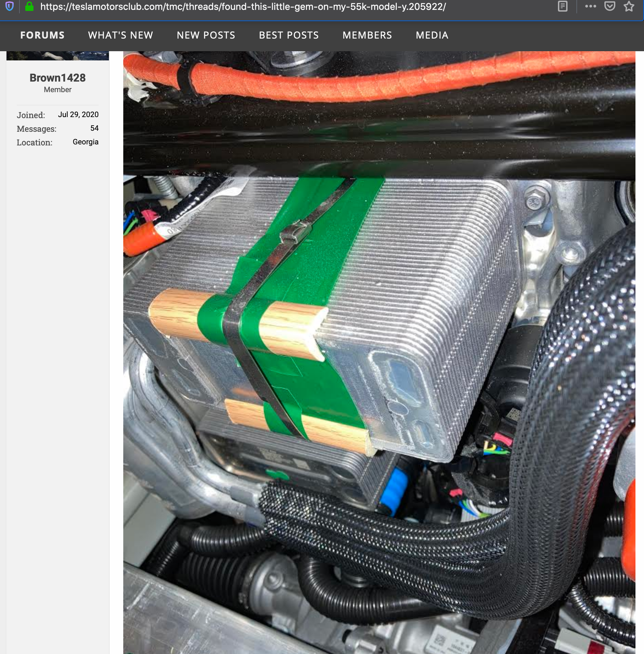
Task: Open the page actions three-dot menu
Action: 590,6
